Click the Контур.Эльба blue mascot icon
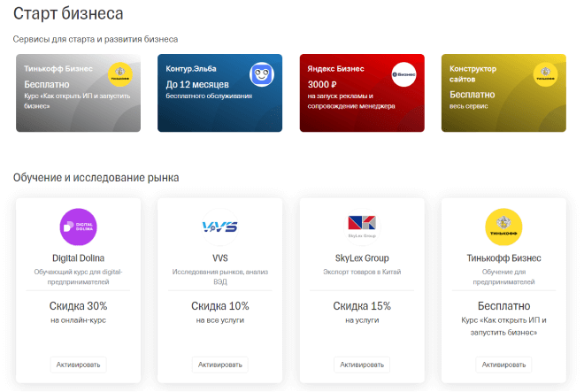 pos(261,75)
